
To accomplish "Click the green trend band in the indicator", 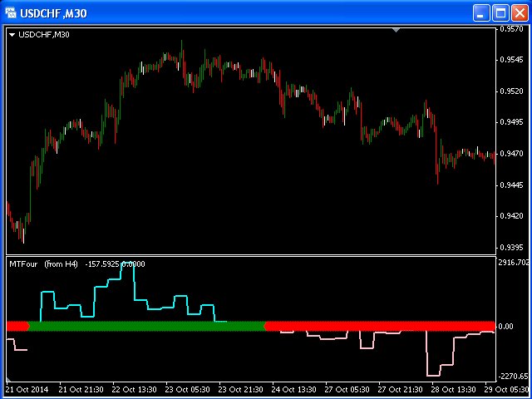I will point(146,326).
